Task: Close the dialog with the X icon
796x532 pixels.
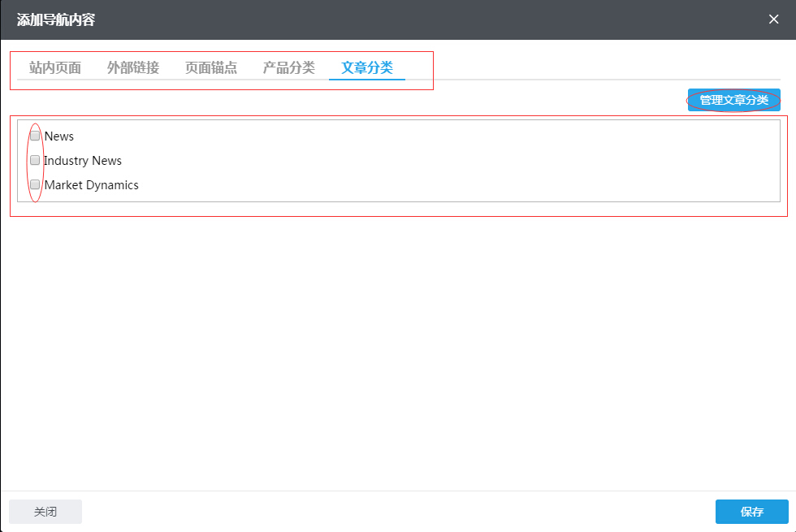Action: tap(773, 19)
